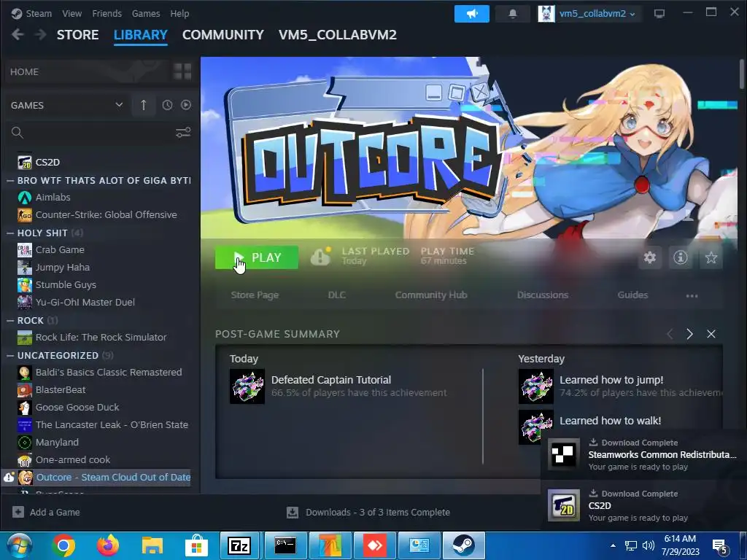Collapse the BRO WTF THATS ALOT category
747x560 pixels.
tap(10, 181)
